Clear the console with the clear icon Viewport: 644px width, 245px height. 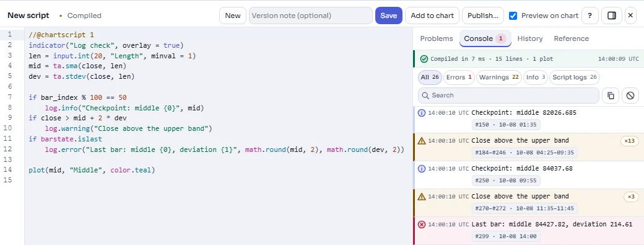630,96
